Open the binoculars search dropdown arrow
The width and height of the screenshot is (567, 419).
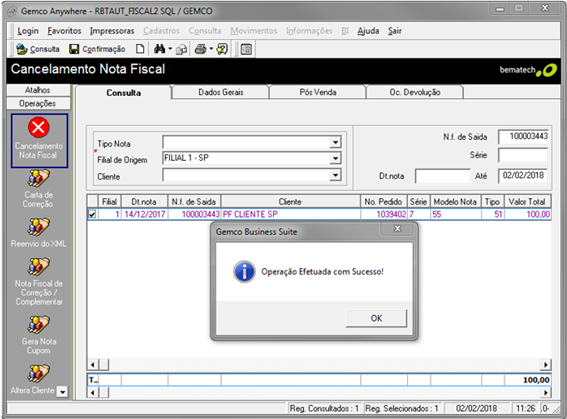tap(170, 49)
